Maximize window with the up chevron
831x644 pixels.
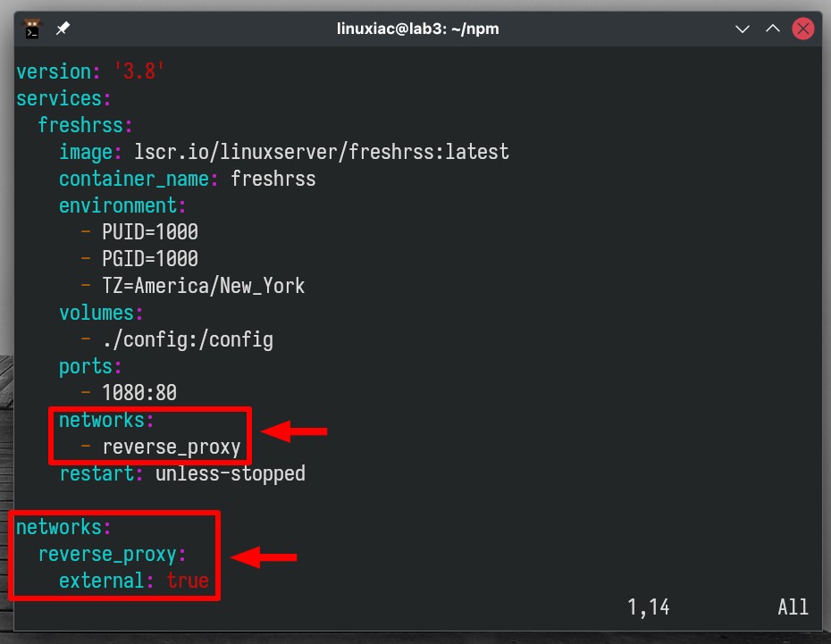click(773, 29)
